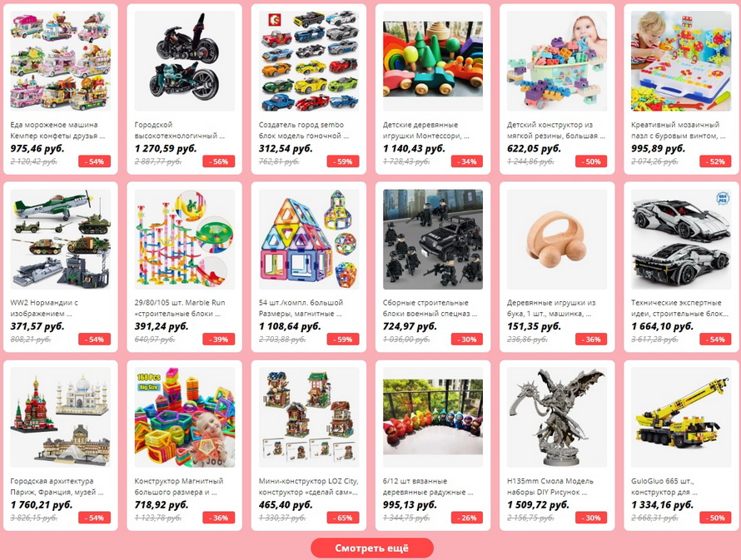Open the Montessori wooden toys picture
Screen dimensions: 741x560
433,61
